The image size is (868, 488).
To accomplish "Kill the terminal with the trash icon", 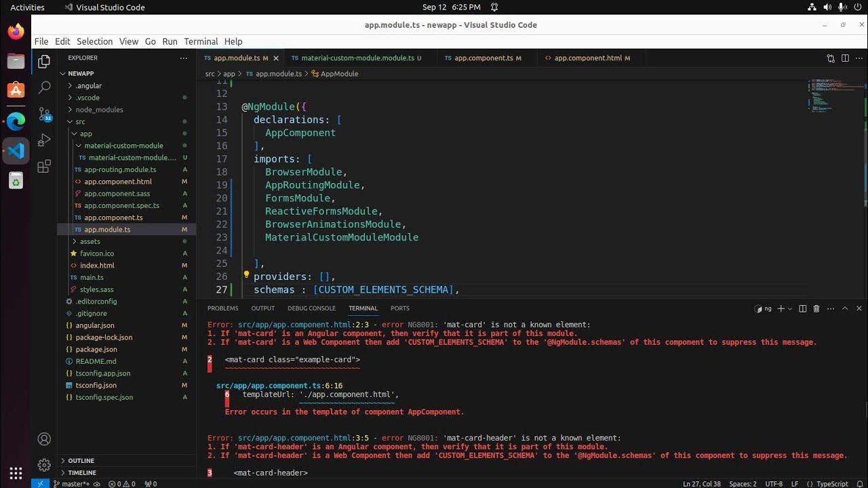I will pos(816,308).
